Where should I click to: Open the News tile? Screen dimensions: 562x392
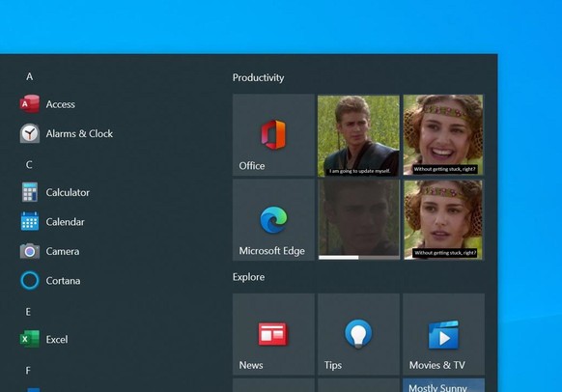pyautogui.click(x=273, y=334)
